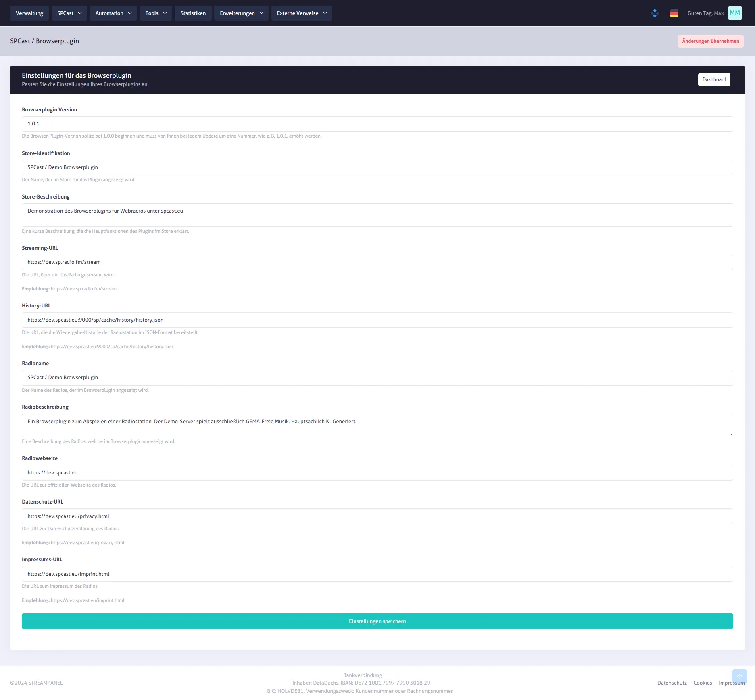Go to the Dashboard button
The height and width of the screenshot is (700, 755).
point(714,79)
